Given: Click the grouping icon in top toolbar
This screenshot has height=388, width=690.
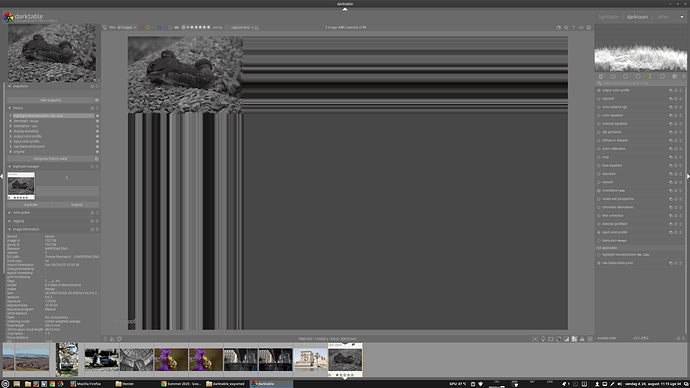Looking at the screenshot, I should (558, 27).
